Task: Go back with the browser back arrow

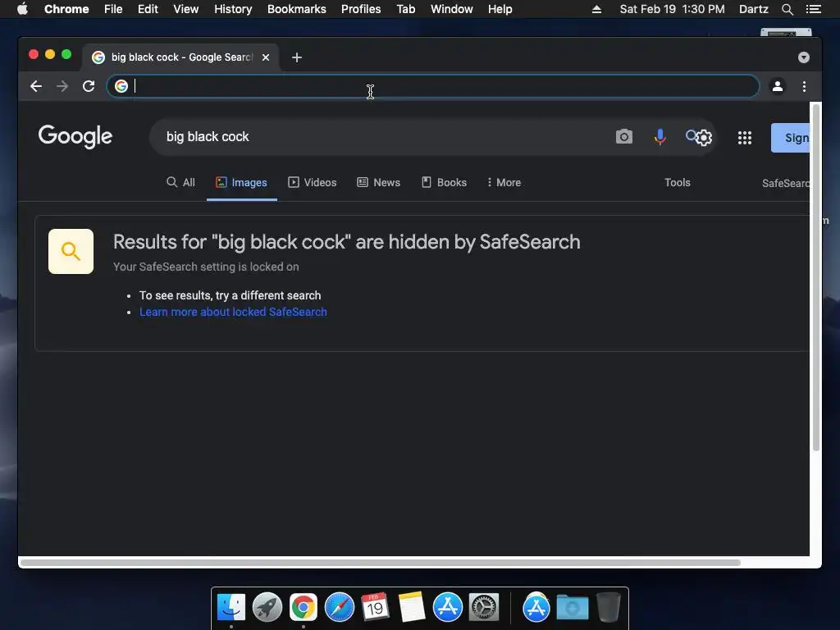Action: pyautogui.click(x=36, y=86)
